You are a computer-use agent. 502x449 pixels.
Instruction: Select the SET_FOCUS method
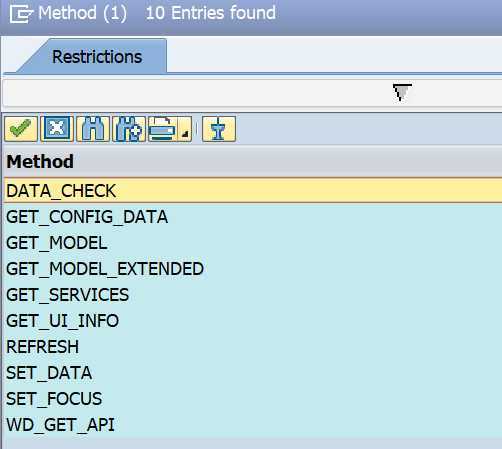253,399
